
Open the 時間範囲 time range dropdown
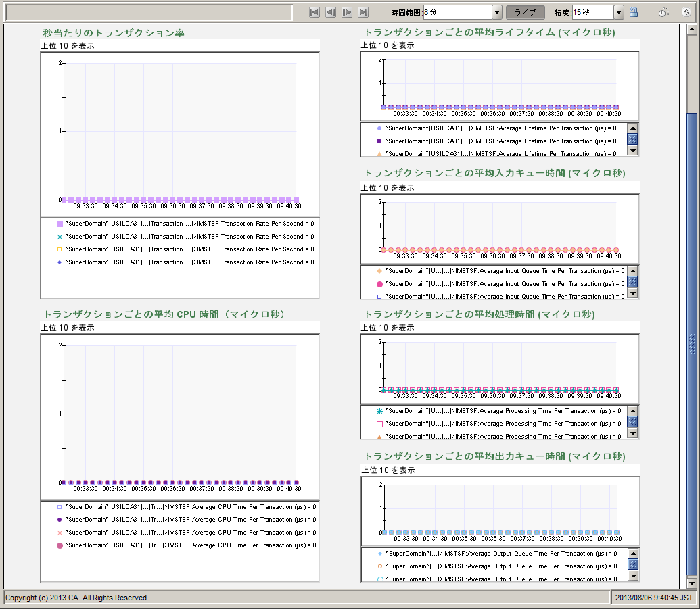497,12
